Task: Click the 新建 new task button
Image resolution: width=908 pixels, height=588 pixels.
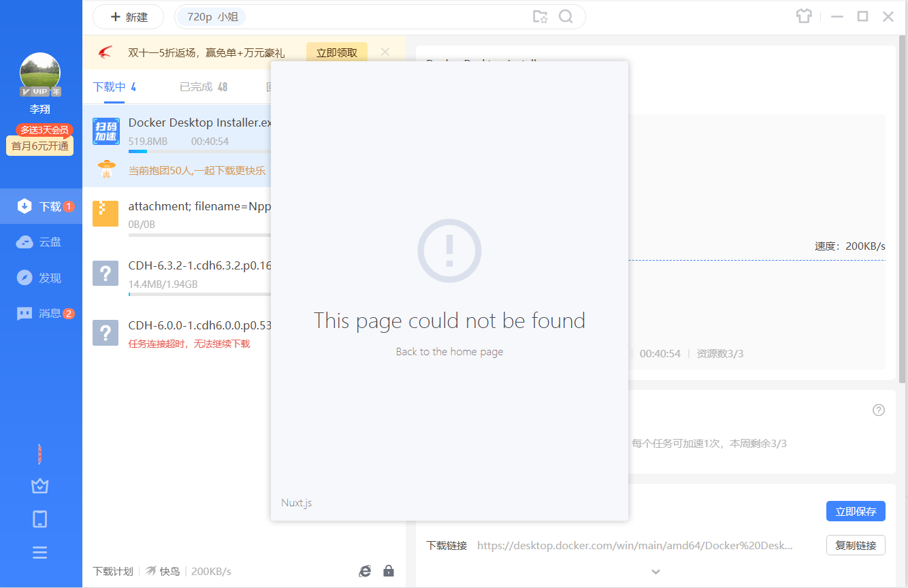Action: 128,17
